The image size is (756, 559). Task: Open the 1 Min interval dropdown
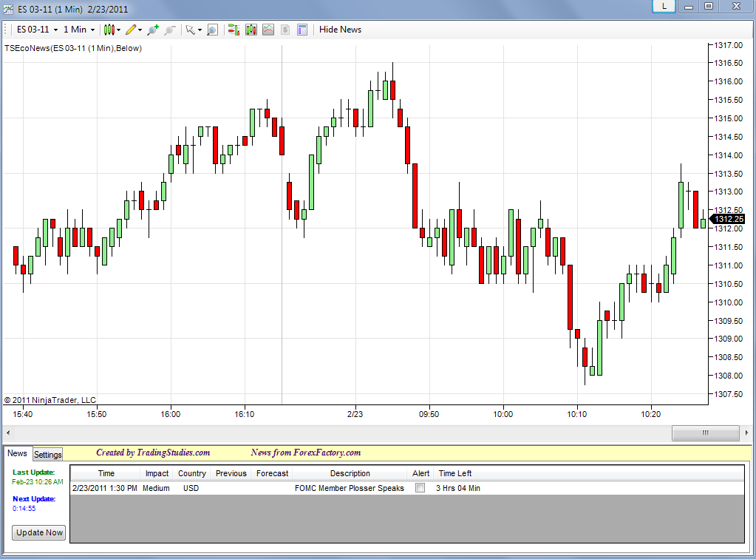click(79, 30)
